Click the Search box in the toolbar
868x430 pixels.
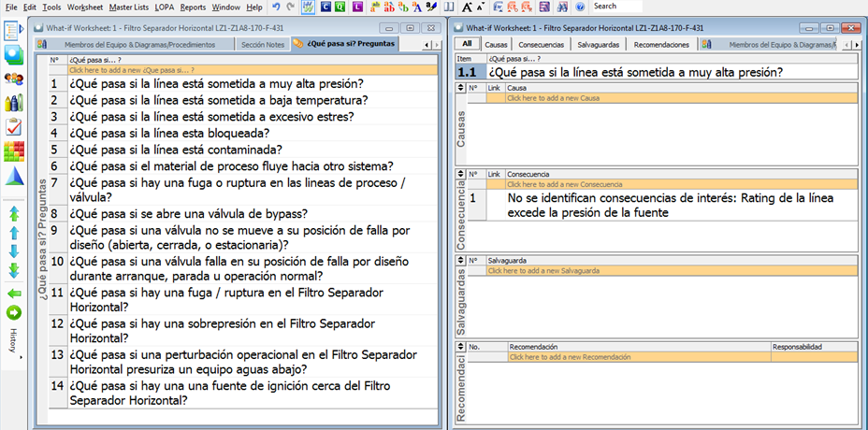pos(616,7)
